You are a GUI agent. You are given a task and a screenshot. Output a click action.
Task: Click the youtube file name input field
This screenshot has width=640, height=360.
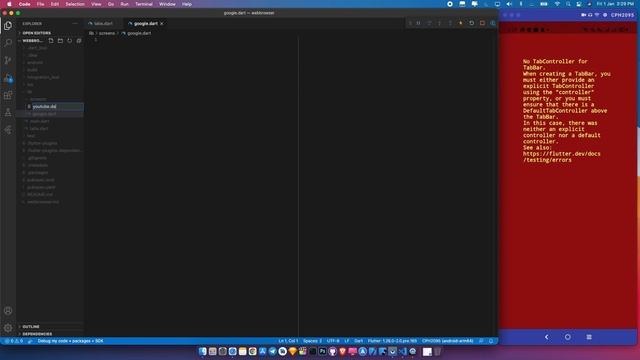click(57, 107)
